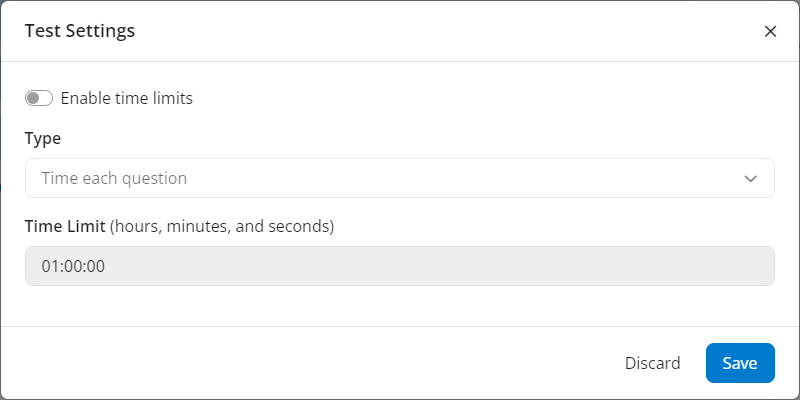
Task: Click the gray knob of the time limits switch
Action: [33, 98]
